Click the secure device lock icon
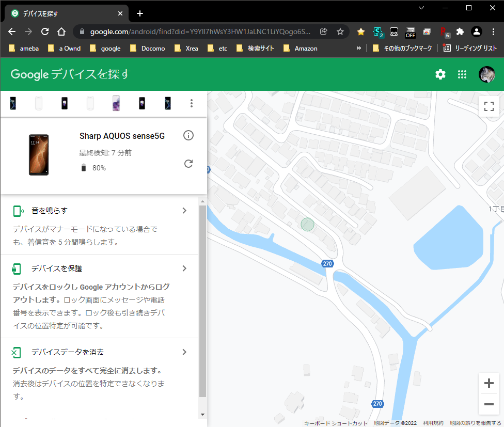 pos(17,269)
